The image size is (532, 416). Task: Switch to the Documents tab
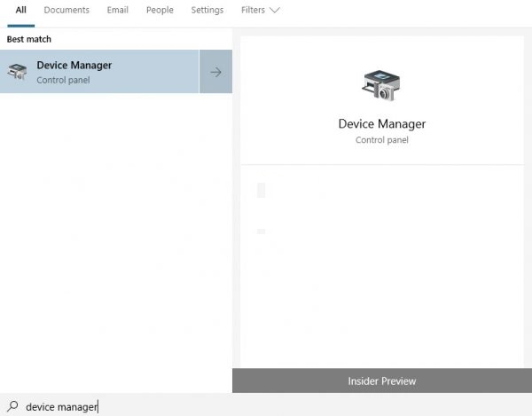[66, 10]
